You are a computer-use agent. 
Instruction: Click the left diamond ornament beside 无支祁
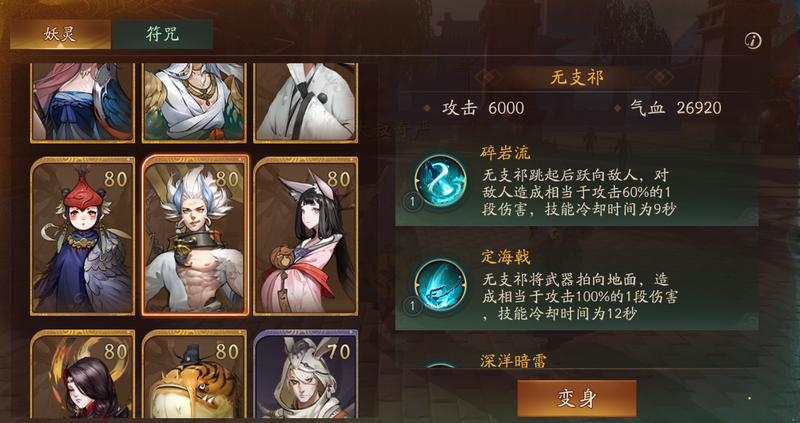coord(488,78)
